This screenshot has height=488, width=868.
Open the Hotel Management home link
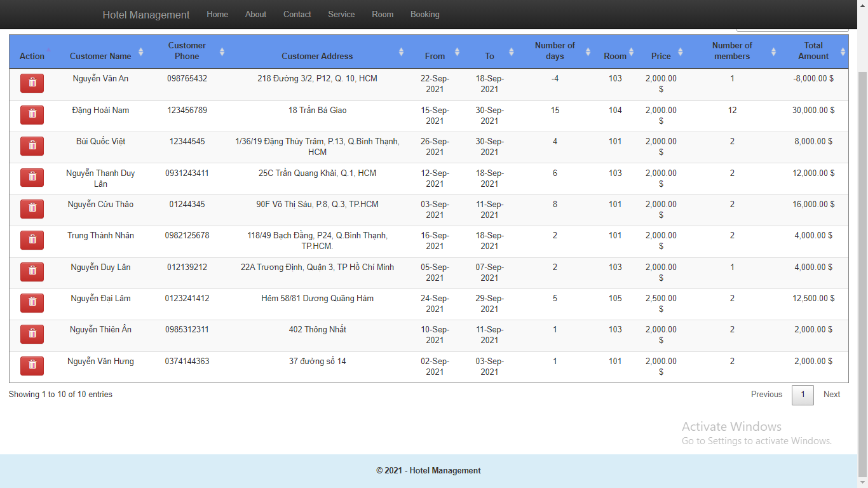[146, 14]
